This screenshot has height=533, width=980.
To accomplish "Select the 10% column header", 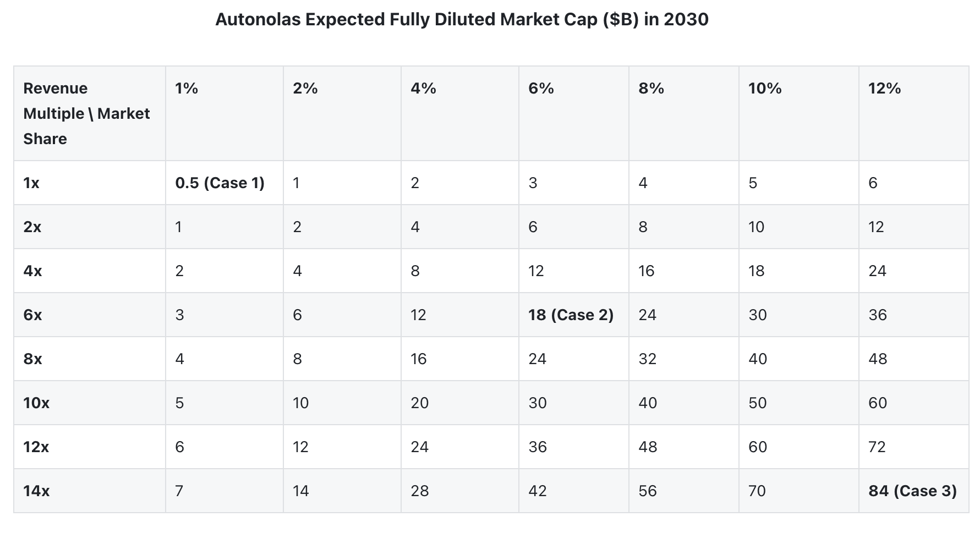I will point(765,89).
